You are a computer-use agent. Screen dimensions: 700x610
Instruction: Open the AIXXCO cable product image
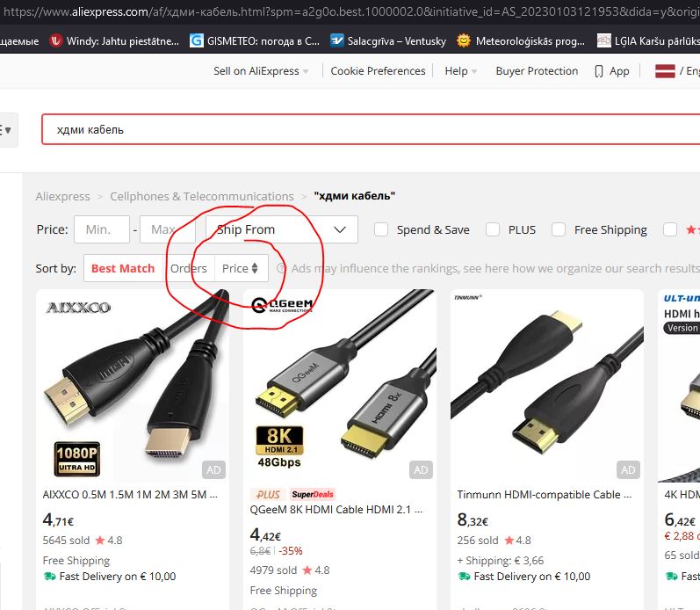tap(133, 385)
